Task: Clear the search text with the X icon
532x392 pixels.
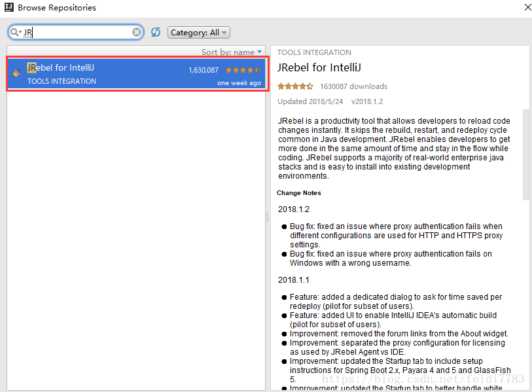Action: [137, 32]
